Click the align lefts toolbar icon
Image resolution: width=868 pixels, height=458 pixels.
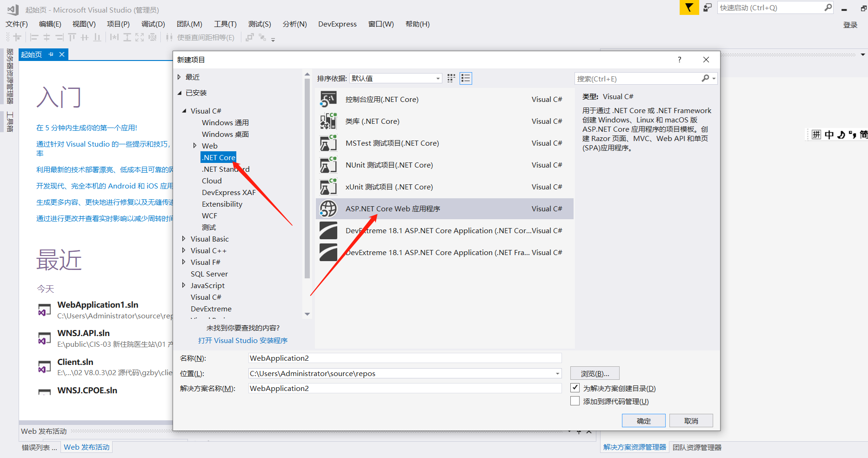tap(34, 37)
